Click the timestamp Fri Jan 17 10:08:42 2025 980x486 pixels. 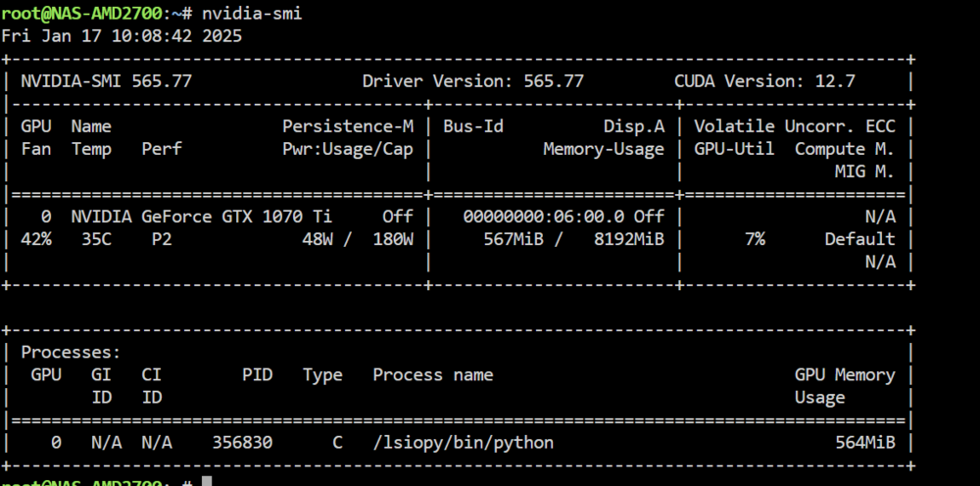(122, 36)
